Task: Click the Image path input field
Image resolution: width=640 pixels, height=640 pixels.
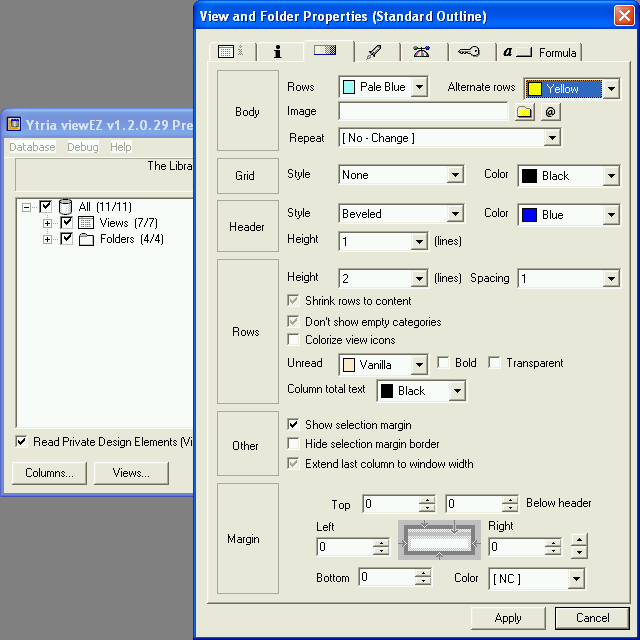Action: [x=423, y=111]
